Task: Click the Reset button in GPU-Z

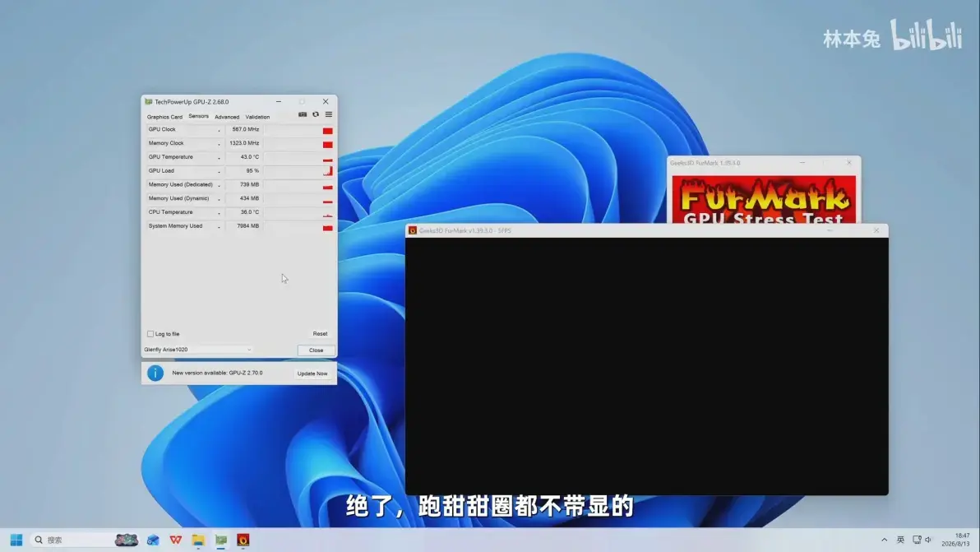Action: pyautogui.click(x=320, y=334)
